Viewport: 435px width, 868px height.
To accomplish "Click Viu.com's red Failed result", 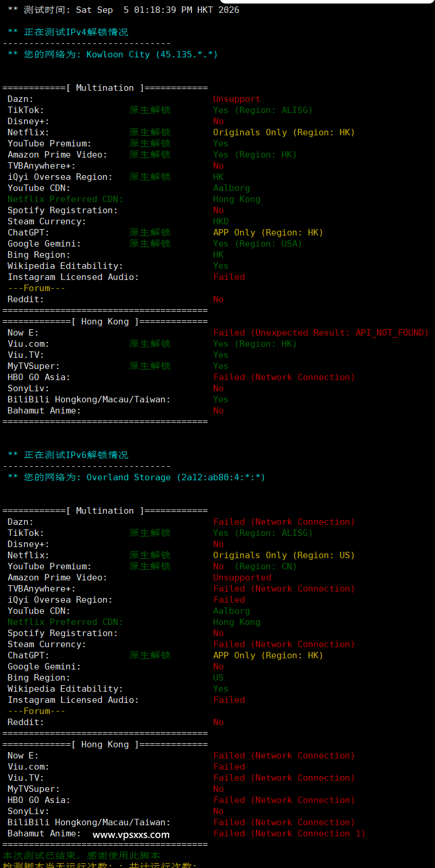I will (x=229, y=767).
